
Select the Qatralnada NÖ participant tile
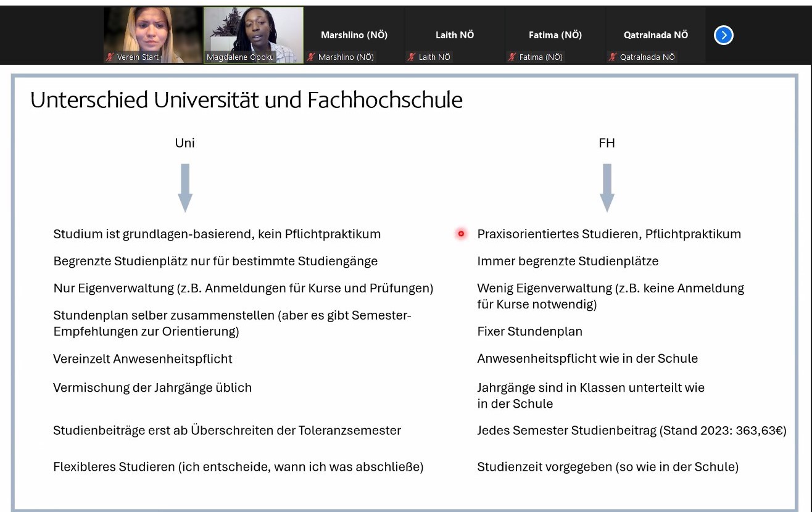tap(656, 35)
